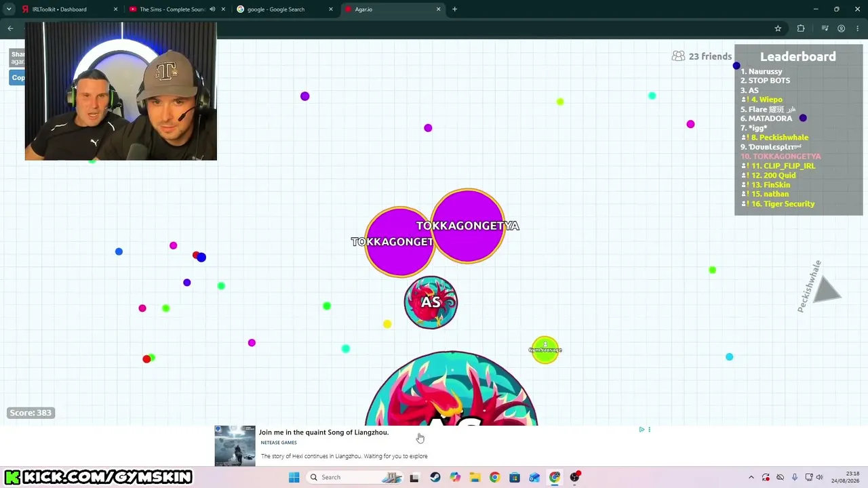Open the 'Song of Liangzhou' ad headline
Screen dimensions: 868x488
pyautogui.click(x=323, y=432)
